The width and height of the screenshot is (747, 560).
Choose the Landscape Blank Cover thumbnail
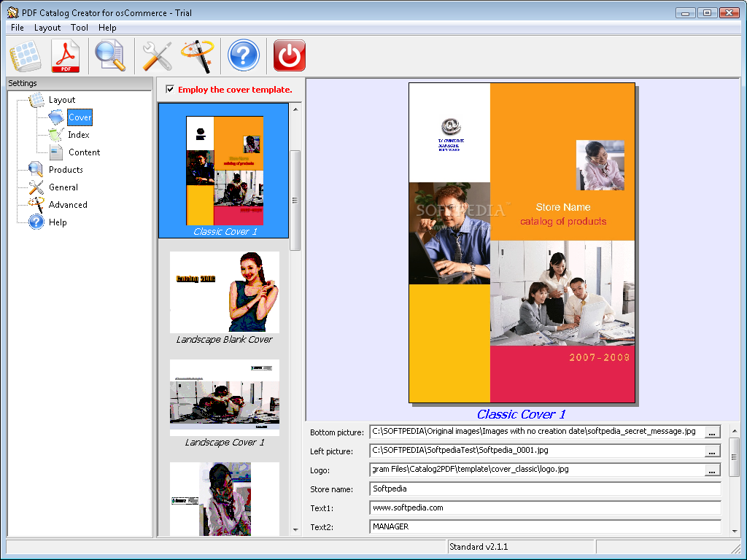[x=224, y=293]
